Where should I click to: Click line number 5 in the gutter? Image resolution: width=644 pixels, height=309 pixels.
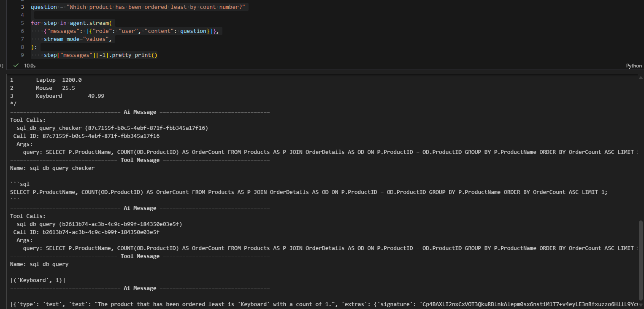[22, 23]
